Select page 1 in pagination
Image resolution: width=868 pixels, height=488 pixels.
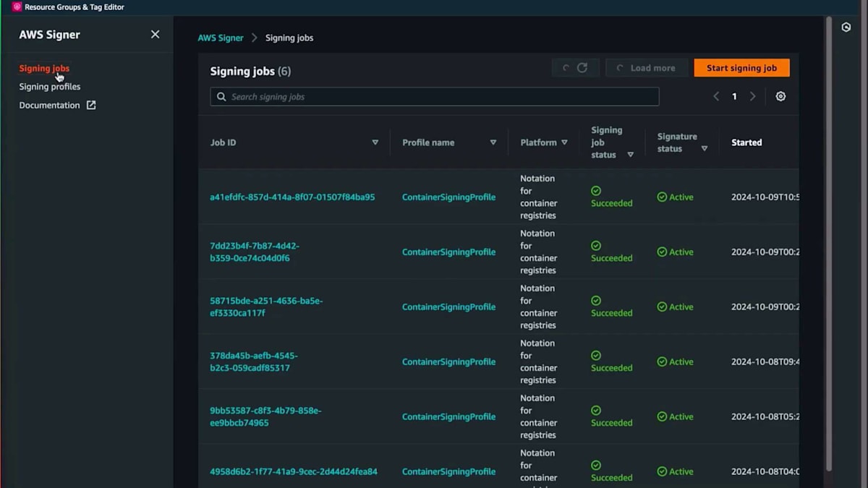734,97
